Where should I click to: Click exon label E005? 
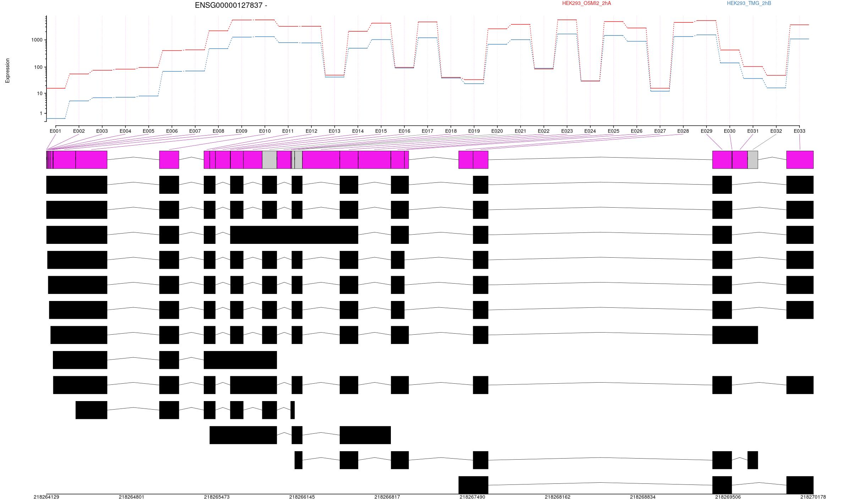pyautogui.click(x=148, y=131)
